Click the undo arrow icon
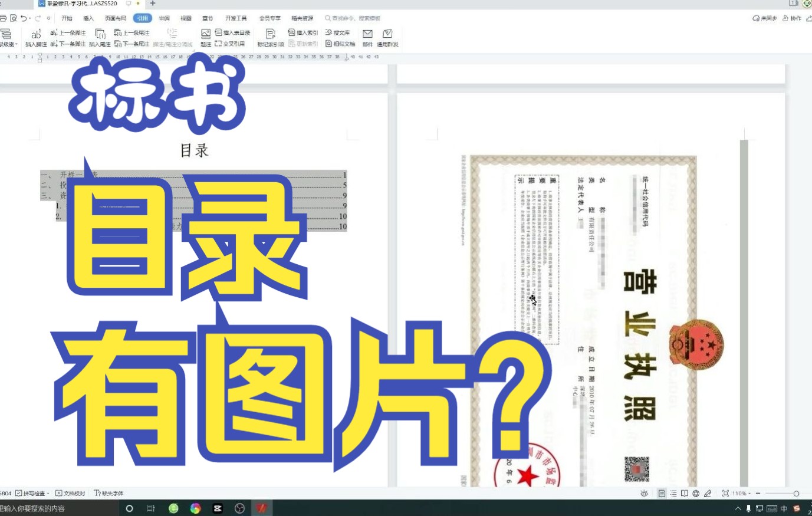Viewport: 812px width, 516px height. (x=24, y=18)
